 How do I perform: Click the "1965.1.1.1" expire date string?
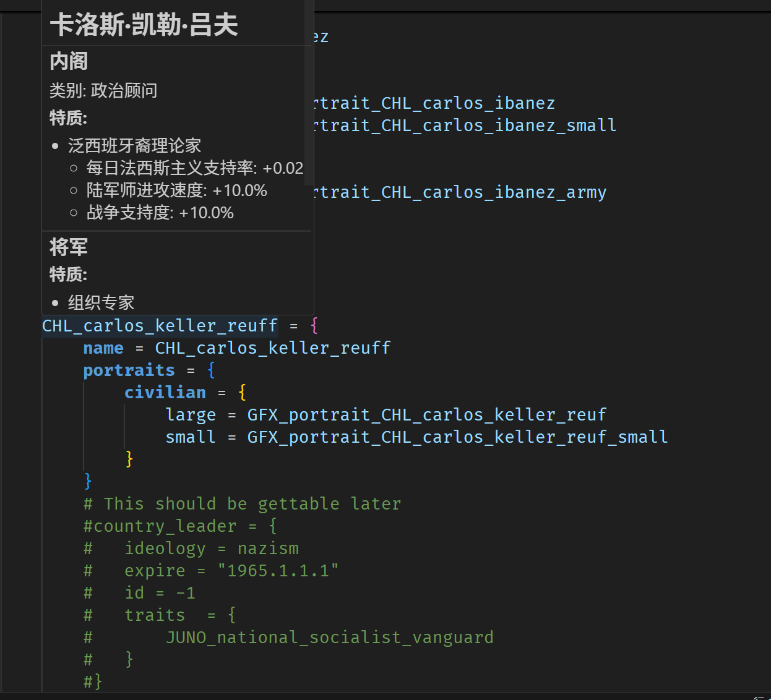pos(278,571)
